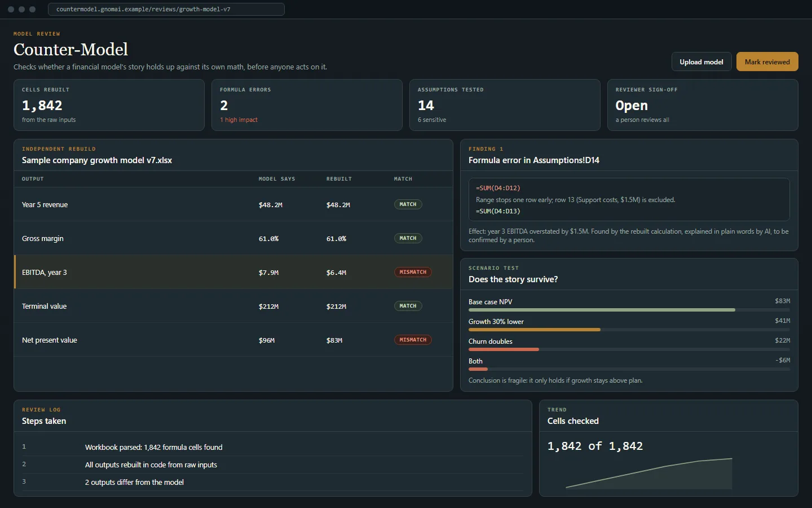Click the REBUILT column header
The image size is (812, 508).
pos(339,179)
